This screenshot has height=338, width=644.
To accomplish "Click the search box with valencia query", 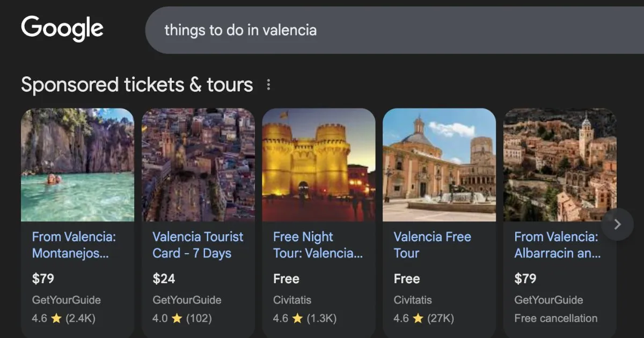I will coord(376,30).
